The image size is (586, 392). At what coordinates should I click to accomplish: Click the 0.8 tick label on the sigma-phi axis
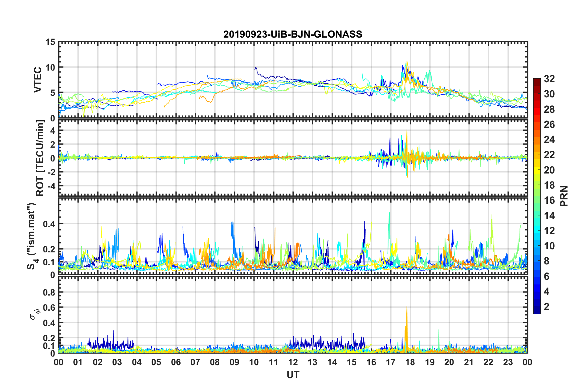point(49,292)
